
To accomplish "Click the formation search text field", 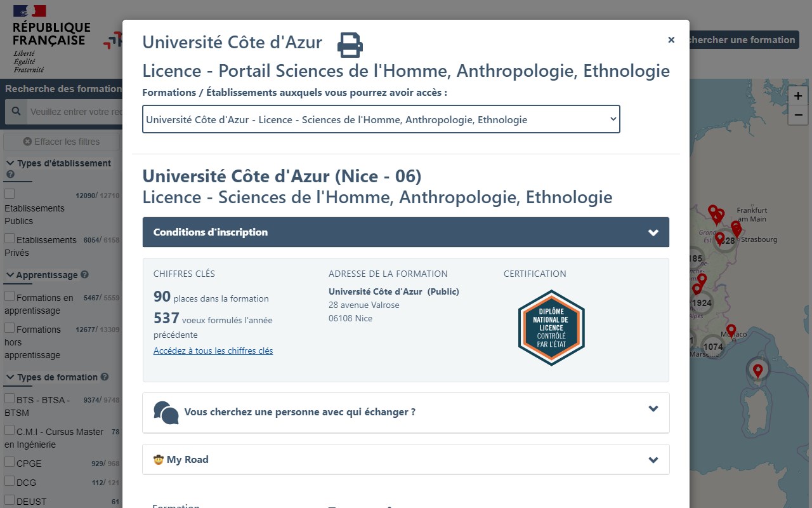I will click(x=75, y=112).
